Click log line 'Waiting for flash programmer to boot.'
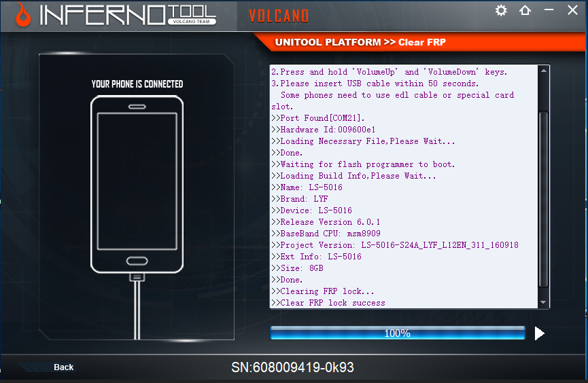The width and height of the screenshot is (588, 383). [363, 164]
